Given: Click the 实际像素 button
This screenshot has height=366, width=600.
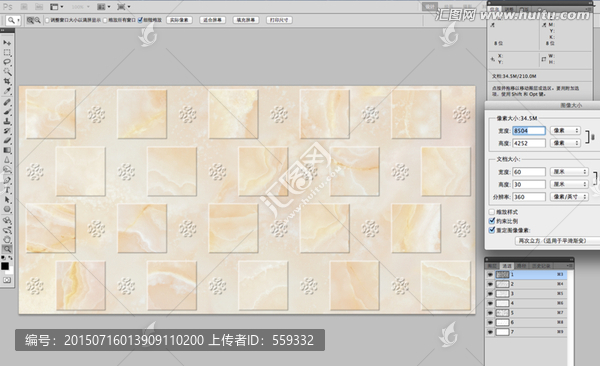Looking at the screenshot, I should coord(179,20).
